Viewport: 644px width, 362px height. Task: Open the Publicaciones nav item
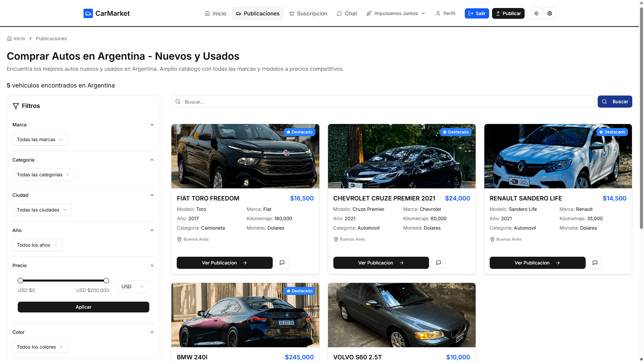tap(258, 13)
